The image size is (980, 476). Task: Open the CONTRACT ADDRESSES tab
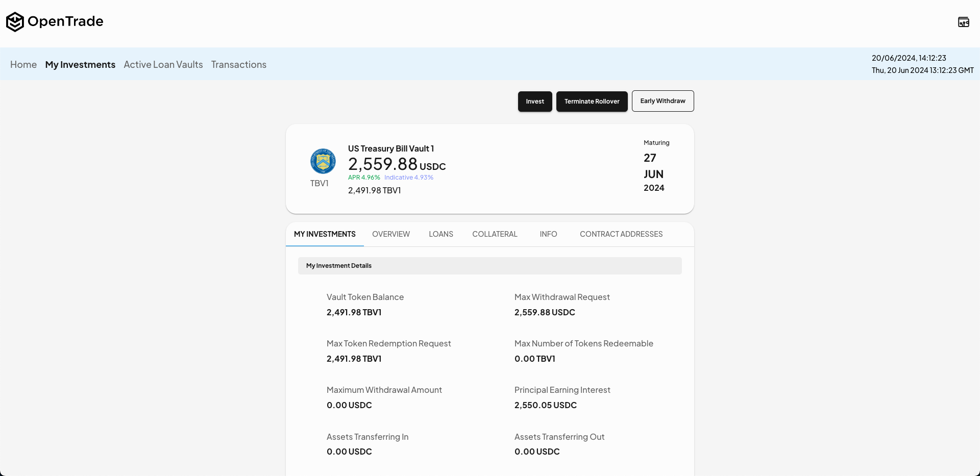click(x=621, y=234)
